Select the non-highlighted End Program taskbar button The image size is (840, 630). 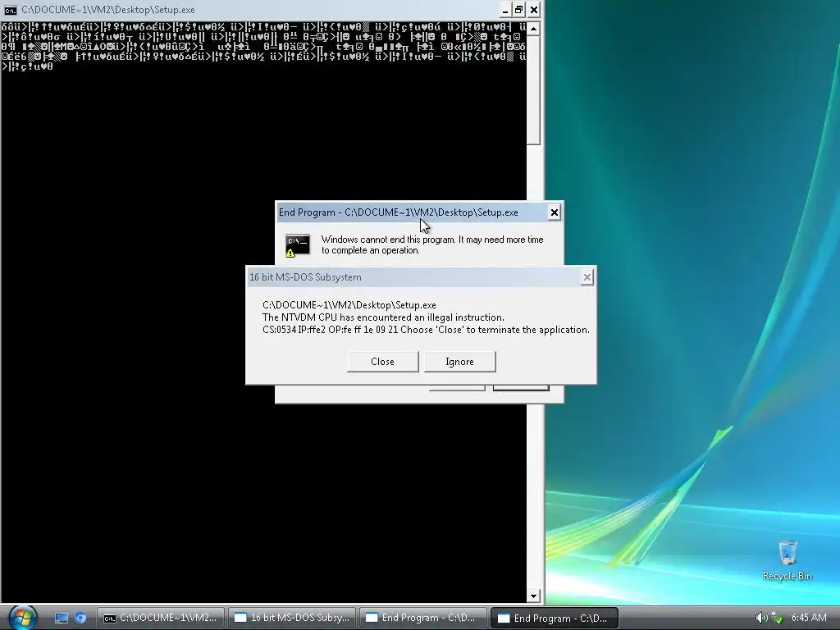423,618
